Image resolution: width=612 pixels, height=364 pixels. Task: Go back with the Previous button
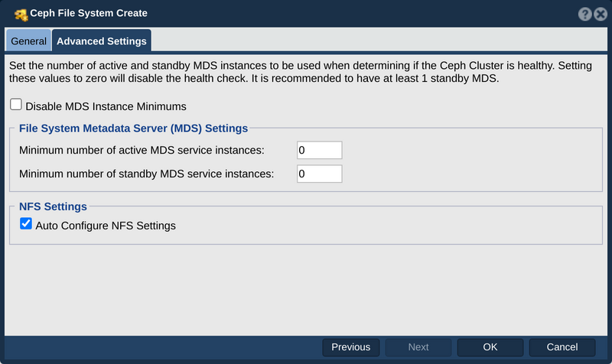click(x=351, y=347)
